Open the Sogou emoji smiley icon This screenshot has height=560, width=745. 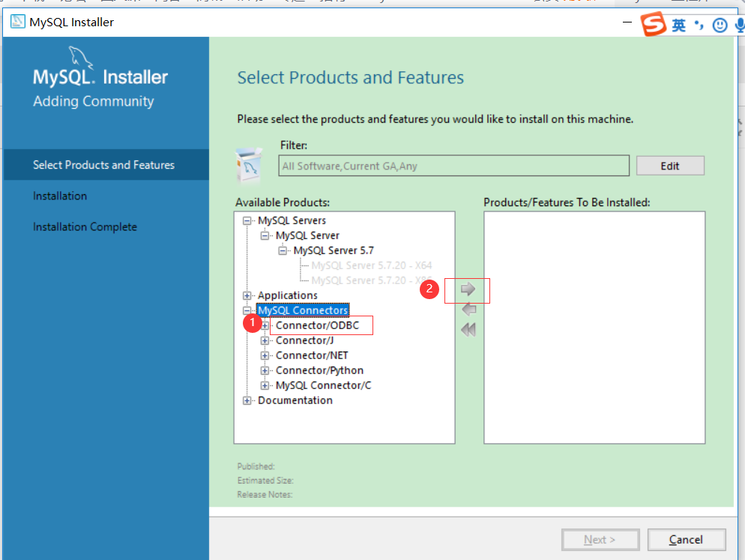(720, 25)
